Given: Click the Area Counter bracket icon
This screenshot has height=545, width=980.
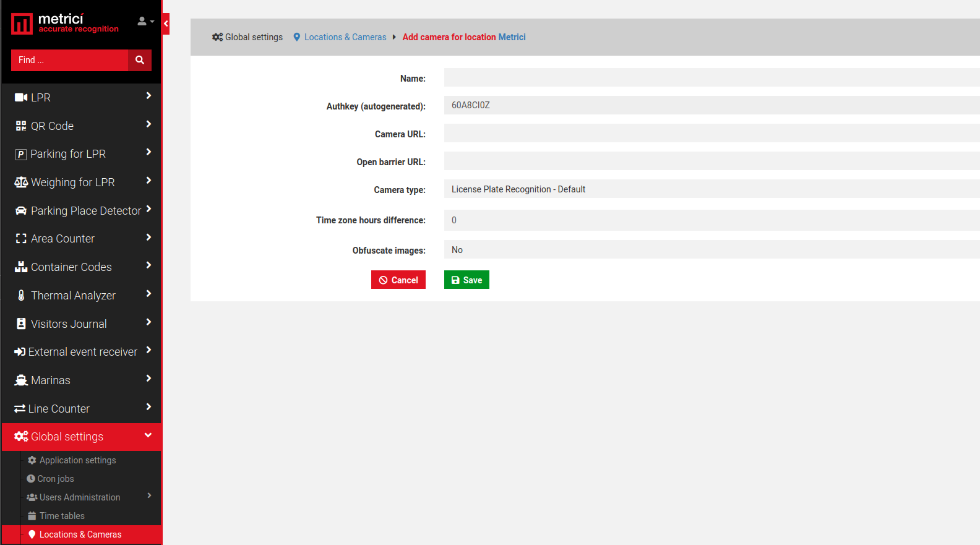Looking at the screenshot, I should [21, 239].
